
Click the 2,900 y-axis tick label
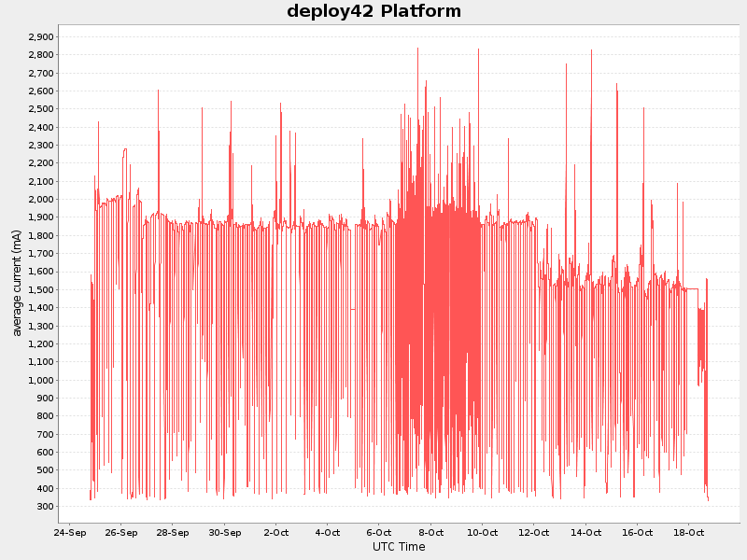[43, 37]
